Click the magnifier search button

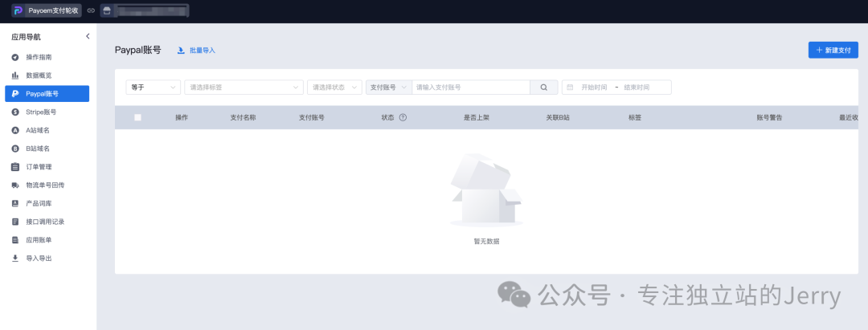(x=543, y=88)
